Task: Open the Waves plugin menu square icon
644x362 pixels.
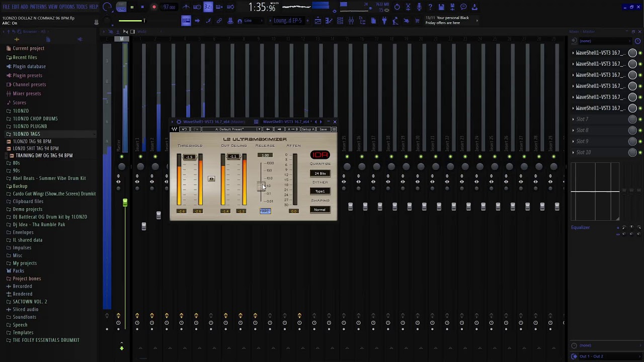Action: tap(334, 129)
